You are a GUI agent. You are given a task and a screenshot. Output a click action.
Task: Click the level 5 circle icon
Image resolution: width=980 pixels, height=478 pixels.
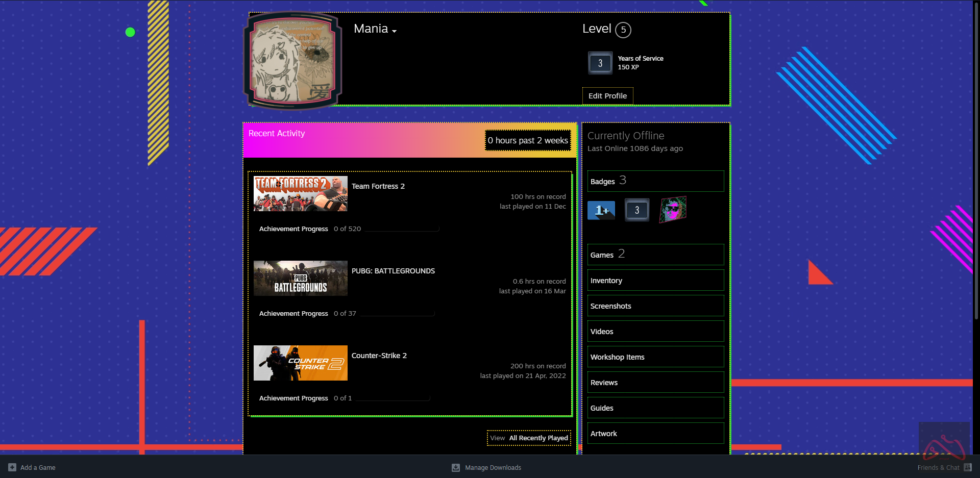coord(623,30)
